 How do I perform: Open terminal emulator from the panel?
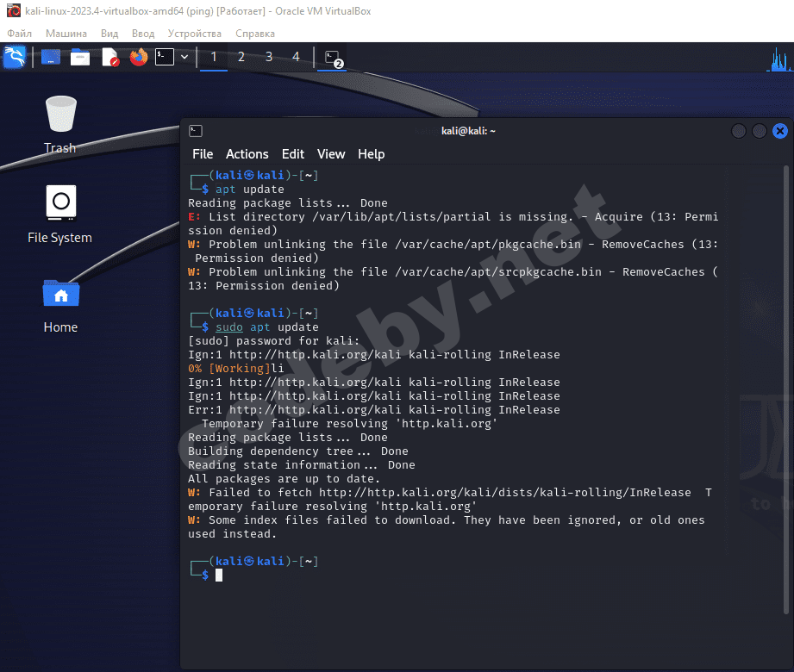pyautogui.click(x=165, y=57)
